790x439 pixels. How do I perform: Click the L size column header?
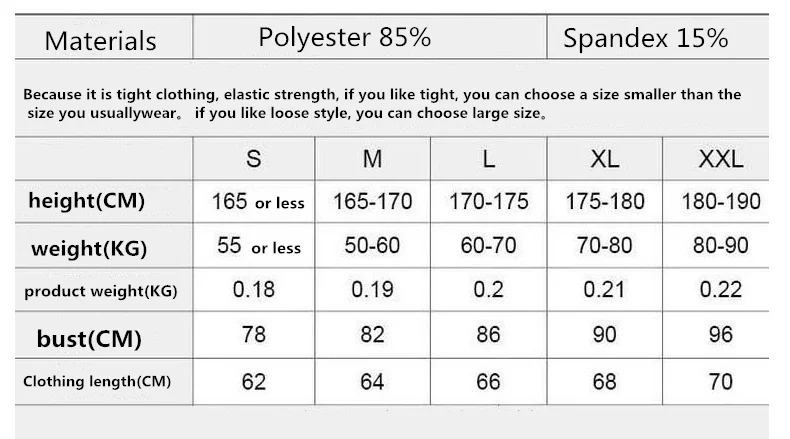tap(488, 159)
